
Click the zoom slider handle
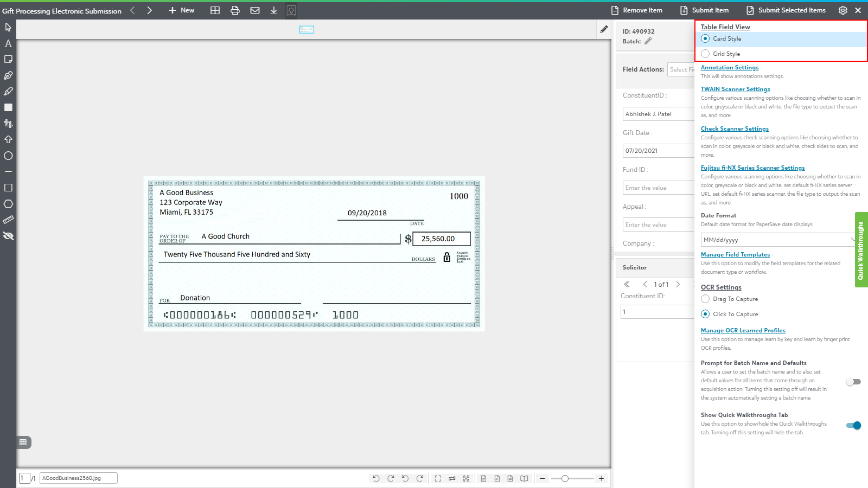pyautogui.click(x=565, y=478)
